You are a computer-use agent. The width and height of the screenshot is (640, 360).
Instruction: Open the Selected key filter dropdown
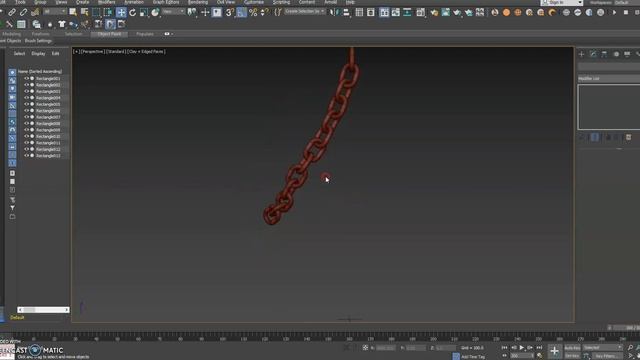602,348
